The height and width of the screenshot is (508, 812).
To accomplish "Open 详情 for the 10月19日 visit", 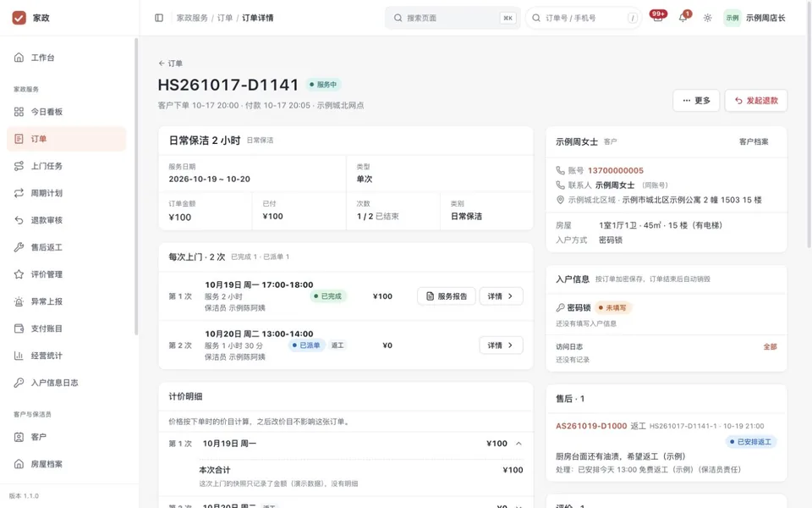I will coord(501,296).
